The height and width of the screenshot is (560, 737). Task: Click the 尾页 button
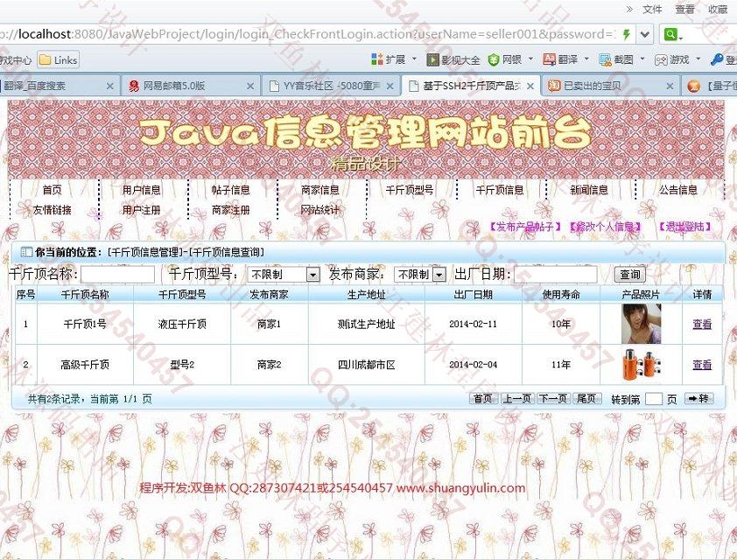tap(586, 398)
